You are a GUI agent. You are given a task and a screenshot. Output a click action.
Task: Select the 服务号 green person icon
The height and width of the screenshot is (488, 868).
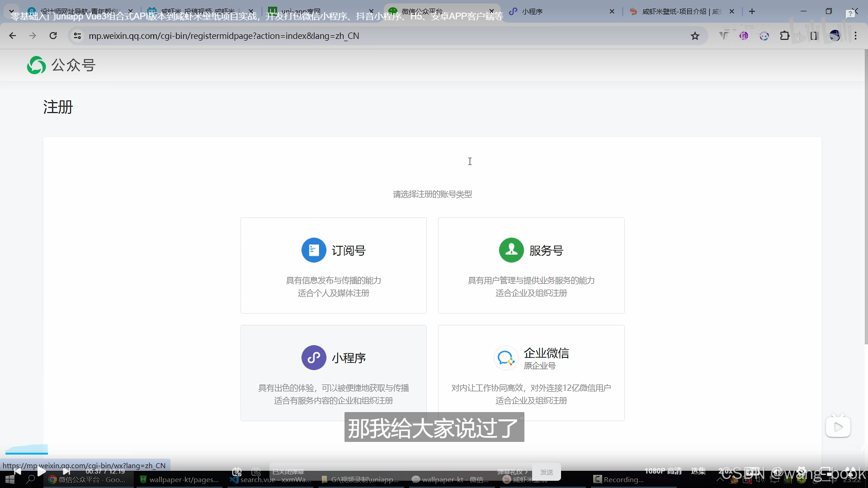(511, 250)
